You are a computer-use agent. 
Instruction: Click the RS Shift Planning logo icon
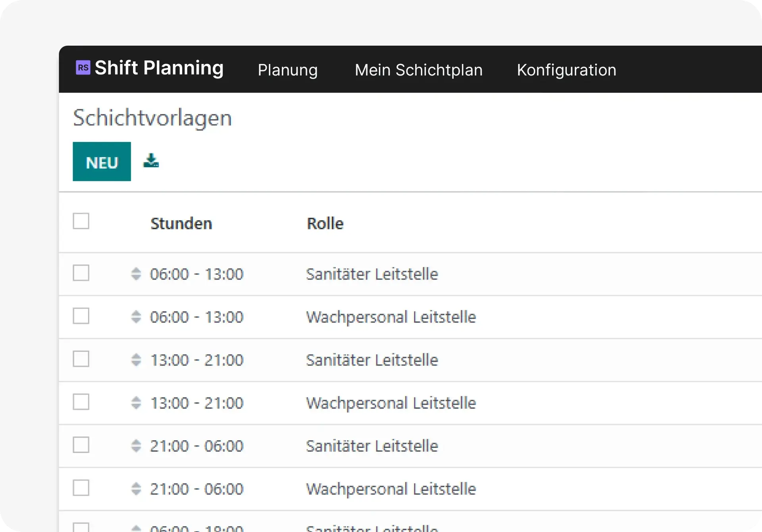(83, 68)
